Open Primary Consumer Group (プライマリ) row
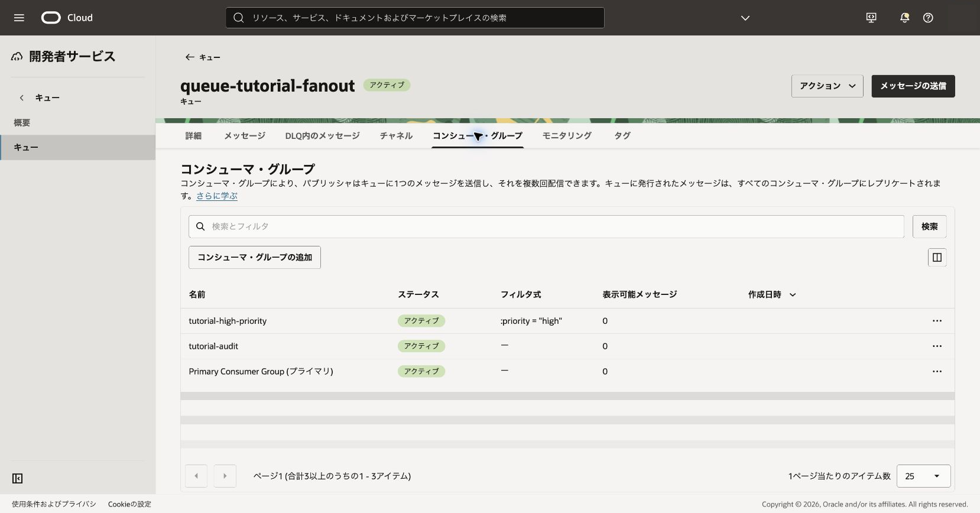 pyautogui.click(x=261, y=372)
